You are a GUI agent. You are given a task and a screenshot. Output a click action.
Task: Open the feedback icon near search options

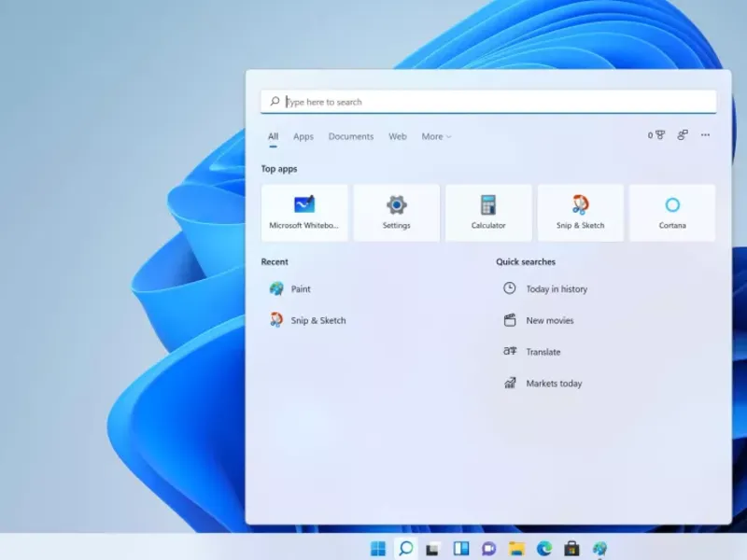point(682,135)
